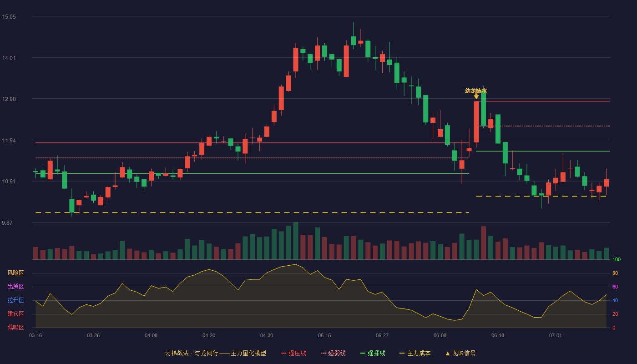Image resolution: width=637 pixels, height=364 pixels.
Task: Click the 80 indicator scale label
Action: pyautogui.click(x=615, y=273)
